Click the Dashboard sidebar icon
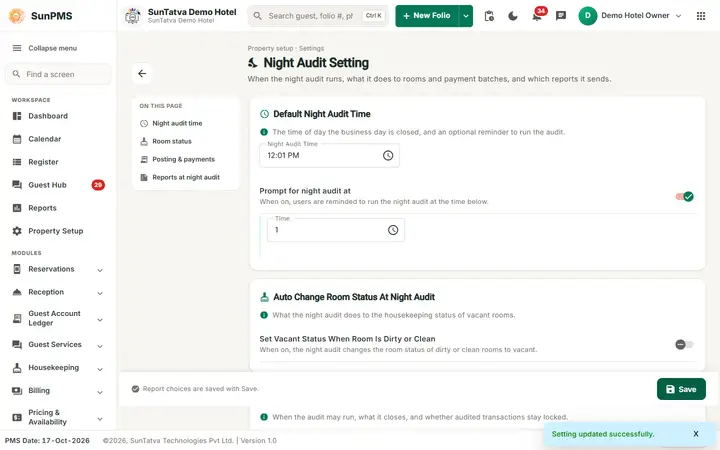720x450 pixels. [17, 116]
